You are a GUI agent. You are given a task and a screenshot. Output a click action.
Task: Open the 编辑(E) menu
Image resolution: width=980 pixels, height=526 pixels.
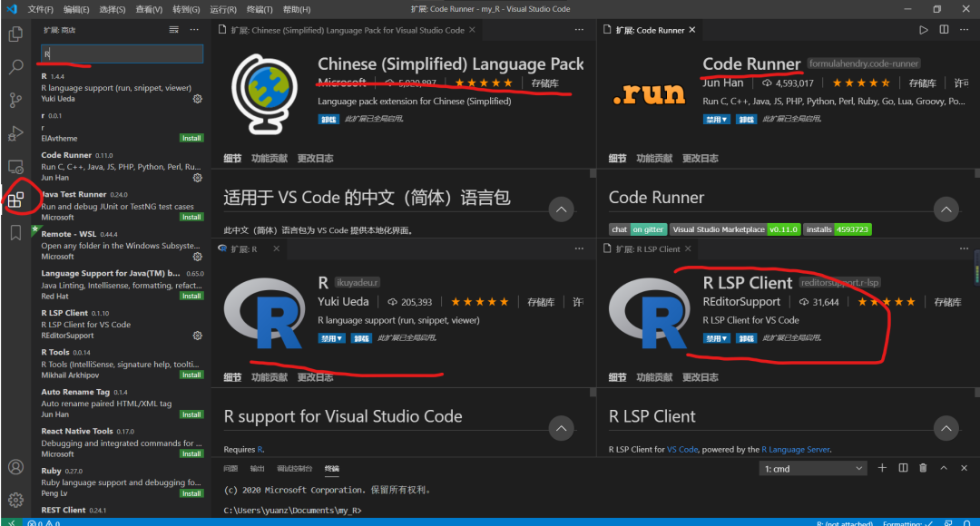coord(76,9)
